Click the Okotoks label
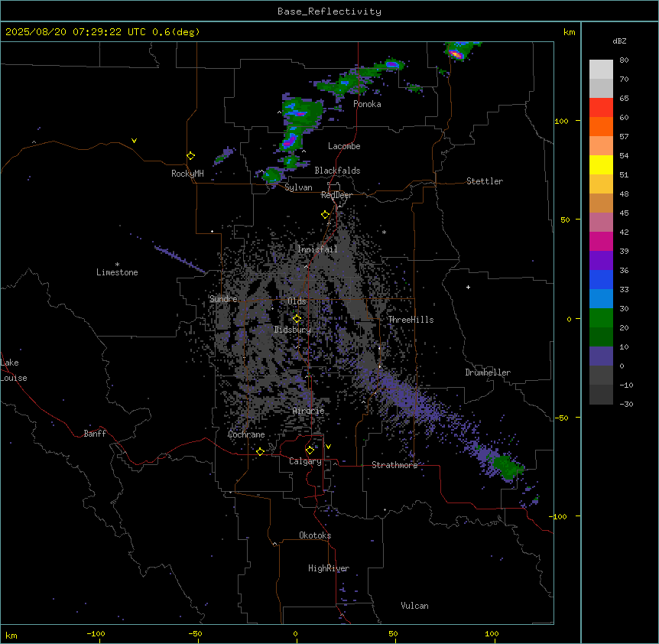Viewport: 659px width, 644px height. coord(315,535)
